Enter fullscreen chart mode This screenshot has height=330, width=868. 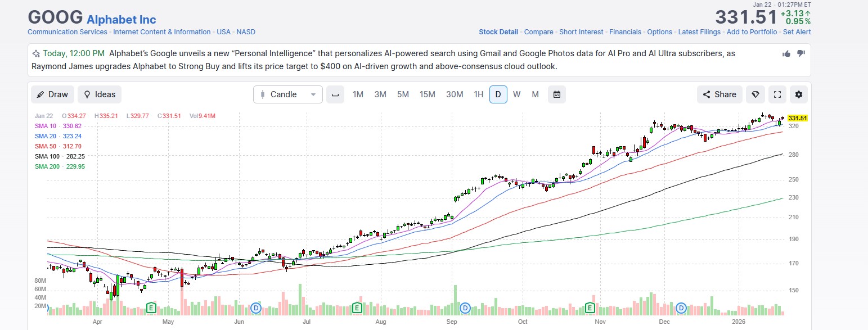[777, 94]
